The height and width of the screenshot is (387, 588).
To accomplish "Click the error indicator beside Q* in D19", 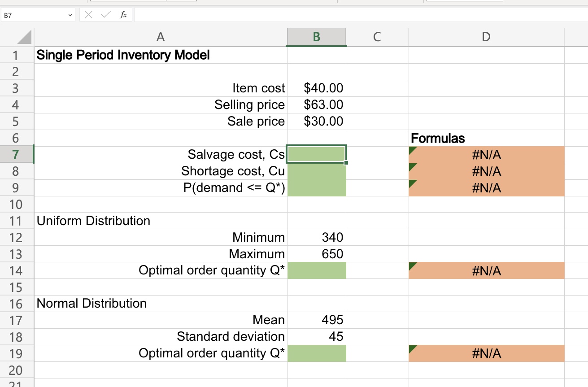I will [412, 348].
